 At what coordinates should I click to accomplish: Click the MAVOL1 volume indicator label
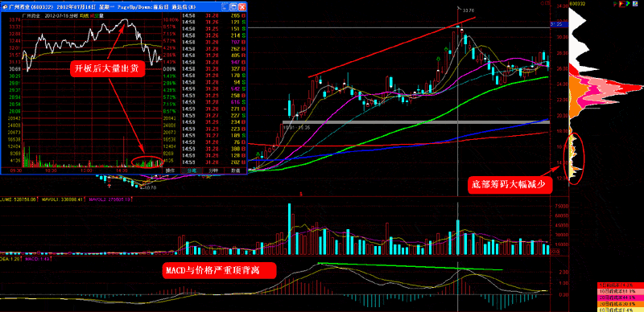click(x=62, y=199)
